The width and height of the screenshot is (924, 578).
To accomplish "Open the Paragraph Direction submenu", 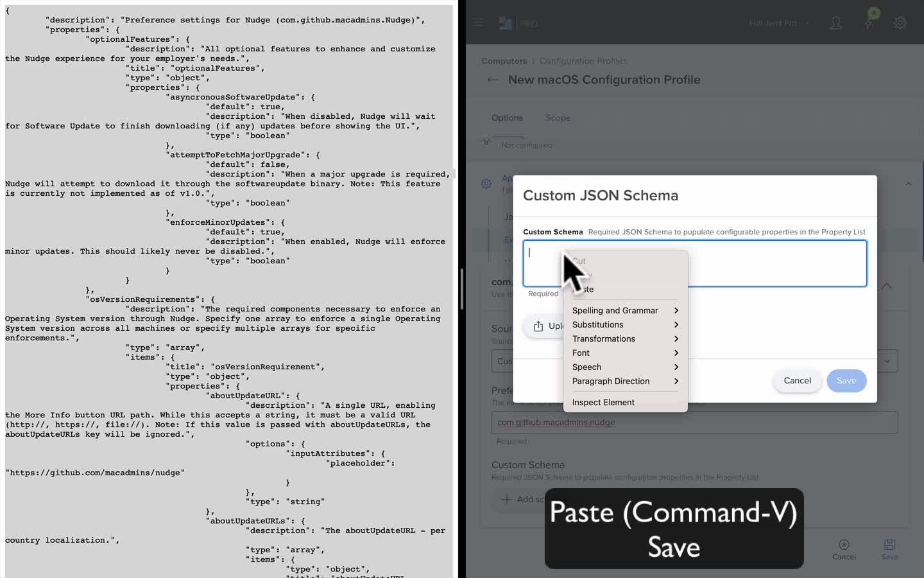I will tap(625, 381).
